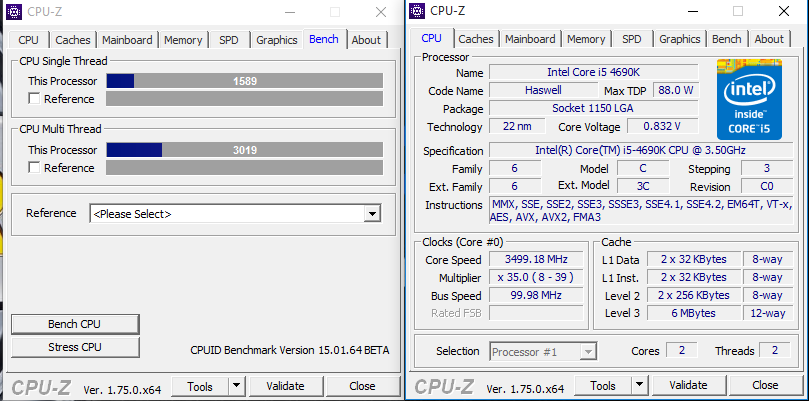The height and width of the screenshot is (401, 809).
Task: Click Close button at bottom of right CPU window
Action: [x=765, y=386]
